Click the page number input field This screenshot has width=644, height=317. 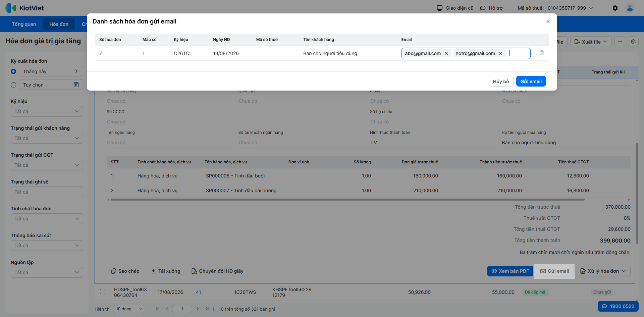coord(182,309)
